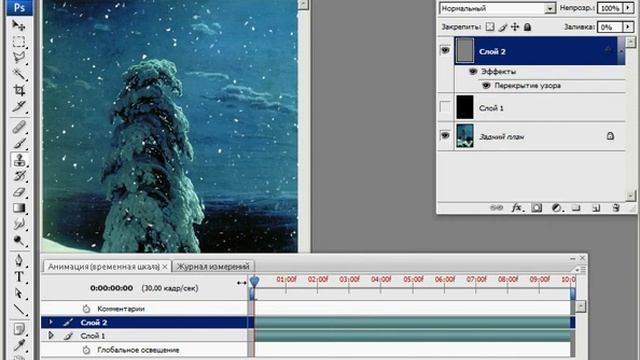Select the History Brush tool
The height and width of the screenshot is (360, 640).
pyautogui.click(x=19, y=176)
